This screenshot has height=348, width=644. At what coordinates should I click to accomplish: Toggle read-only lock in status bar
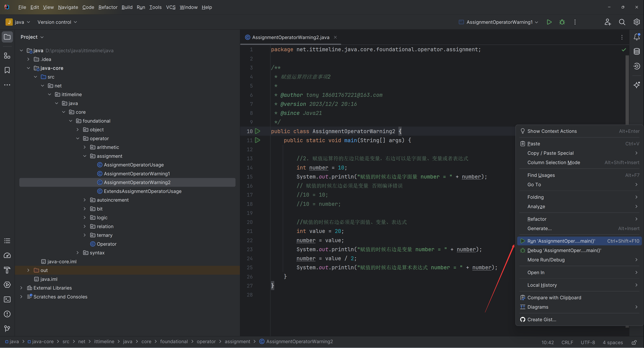(634, 342)
